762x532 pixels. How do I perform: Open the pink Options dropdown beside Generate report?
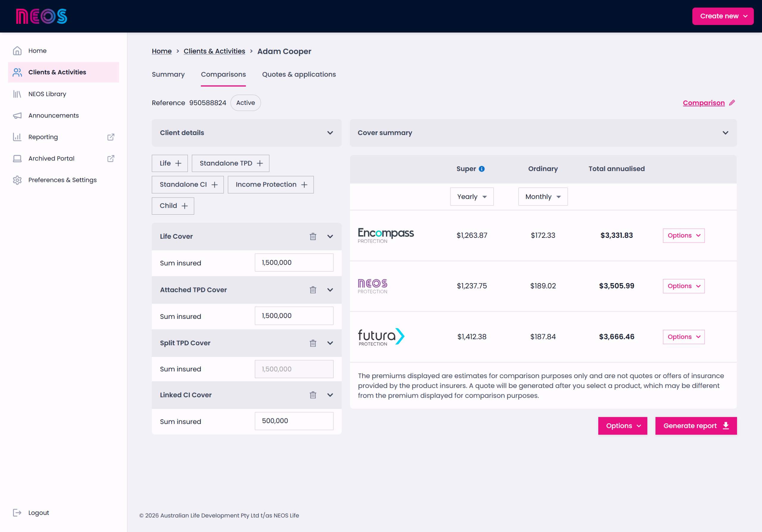[x=623, y=426]
